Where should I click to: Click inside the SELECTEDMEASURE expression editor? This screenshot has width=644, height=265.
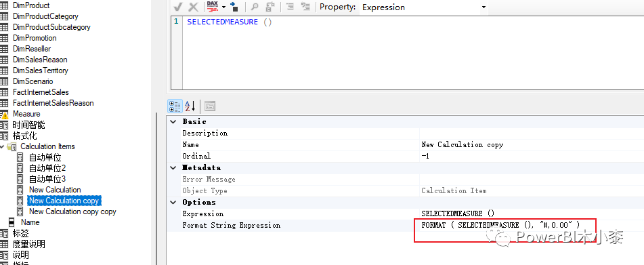[x=413, y=54]
